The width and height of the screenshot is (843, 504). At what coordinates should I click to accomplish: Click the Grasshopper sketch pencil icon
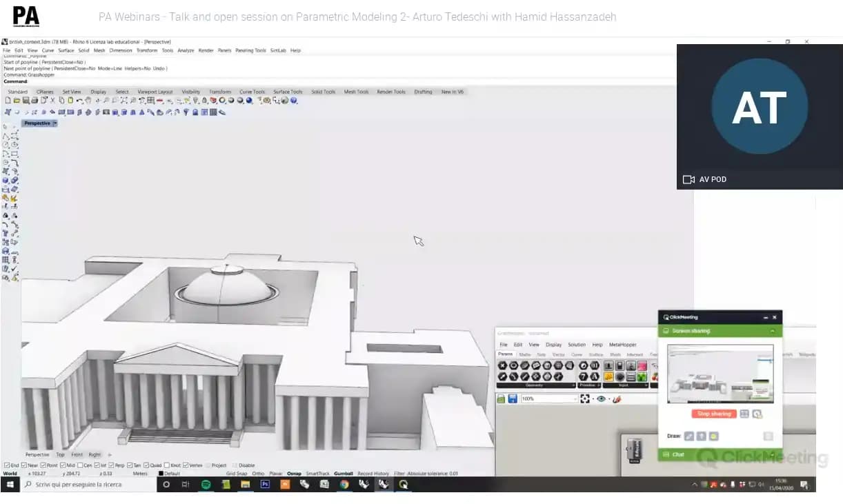coord(617,399)
